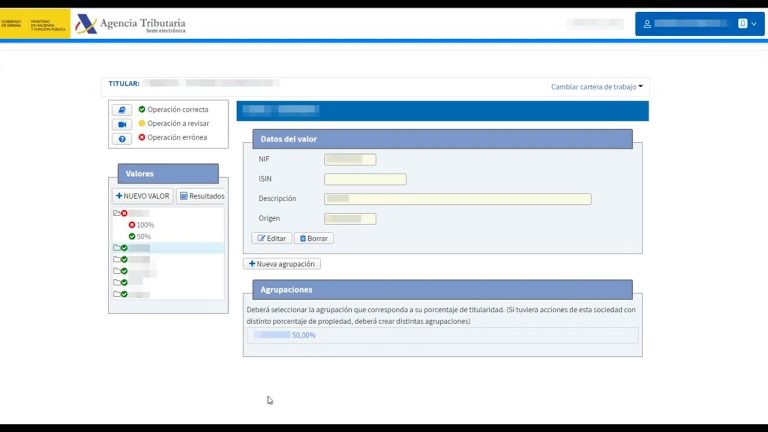
Task: Click the notification counter badge in header
Action: point(742,23)
